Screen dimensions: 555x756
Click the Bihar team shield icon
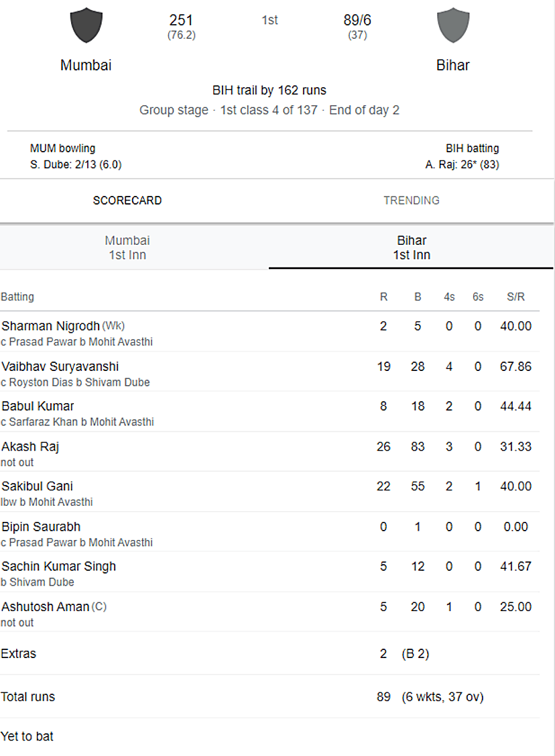pyautogui.click(x=453, y=25)
